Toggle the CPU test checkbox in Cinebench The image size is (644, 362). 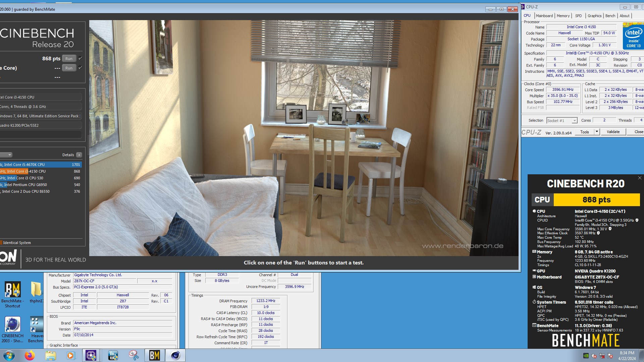(80, 58)
